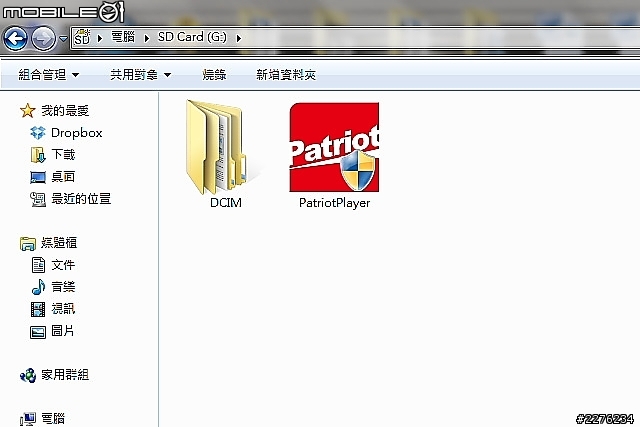Click the DCIM file name label
Viewport: 640px width, 427px height.
click(226, 203)
